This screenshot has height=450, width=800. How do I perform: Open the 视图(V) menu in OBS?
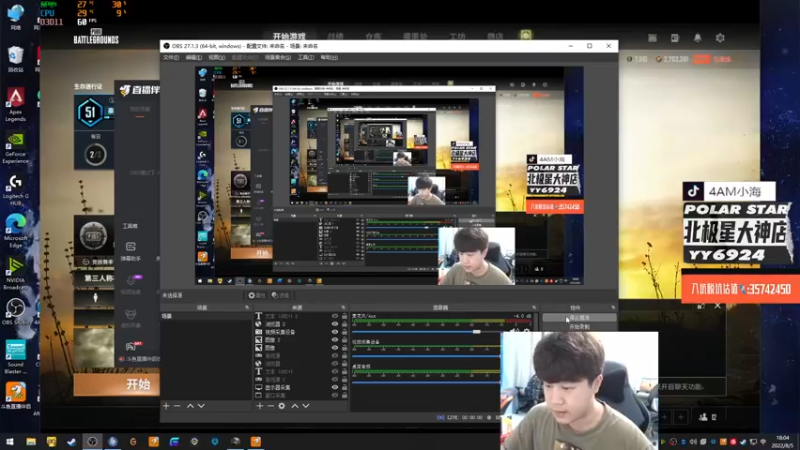[x=216, y=58]
